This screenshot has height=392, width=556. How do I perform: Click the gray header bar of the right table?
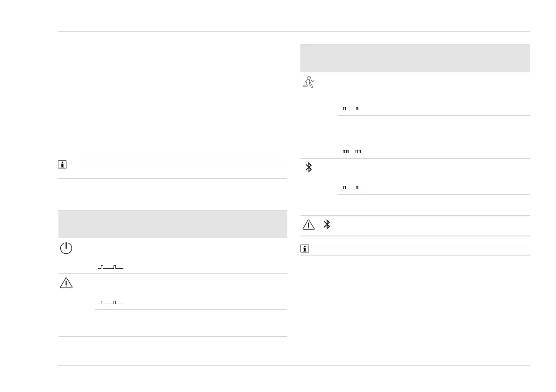[414, 58]
